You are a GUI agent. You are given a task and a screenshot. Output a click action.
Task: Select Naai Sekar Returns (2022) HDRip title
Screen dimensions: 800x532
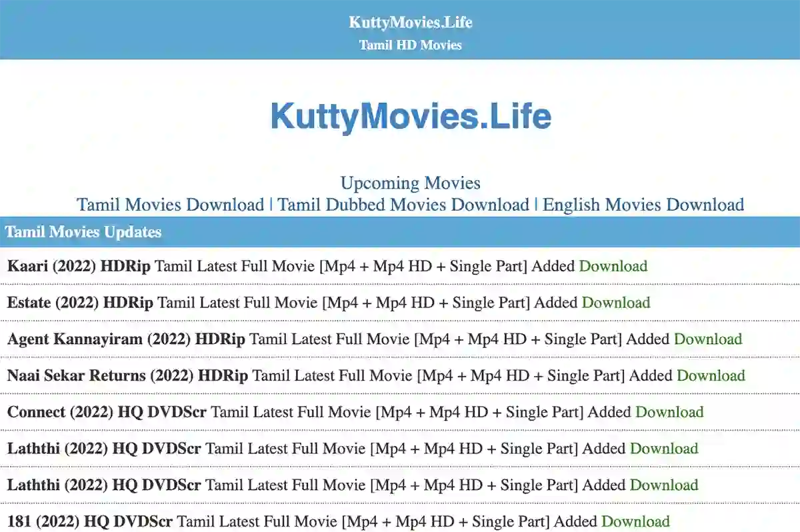tap(127, 375)
